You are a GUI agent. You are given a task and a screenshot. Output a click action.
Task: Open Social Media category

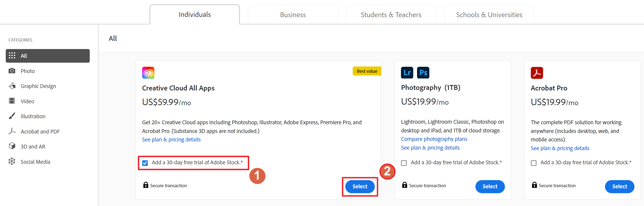(x=48, y=162)
